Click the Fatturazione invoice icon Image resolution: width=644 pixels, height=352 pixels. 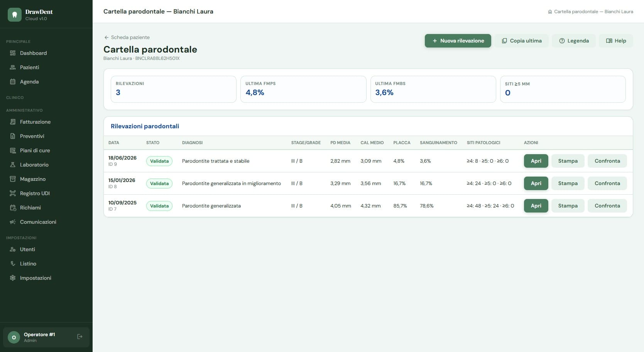13,122
